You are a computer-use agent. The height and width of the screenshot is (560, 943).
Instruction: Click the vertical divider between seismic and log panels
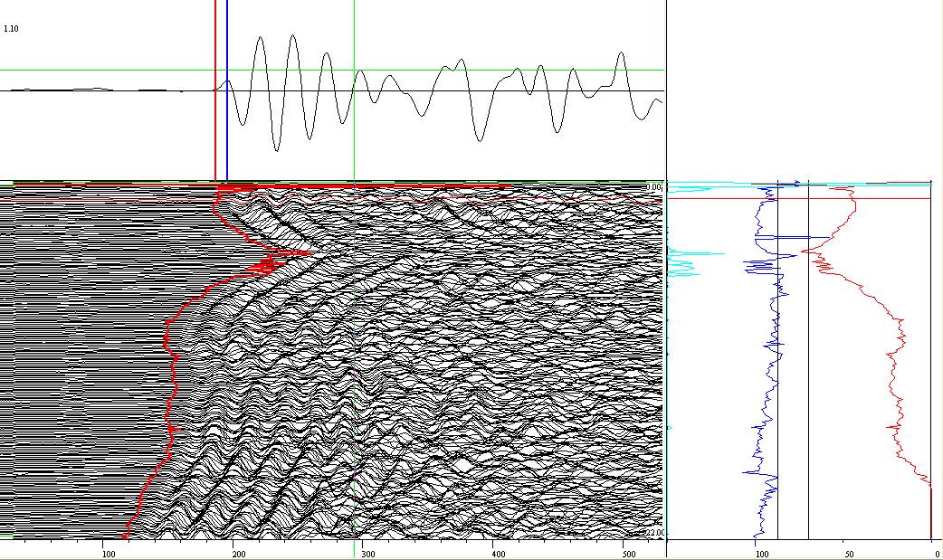[x=666, y=362]
